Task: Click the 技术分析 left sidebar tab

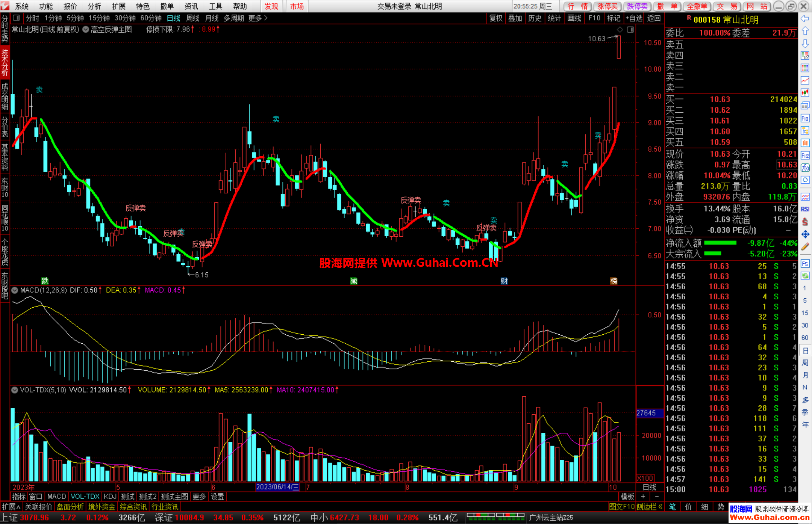Action: (5, 62)
